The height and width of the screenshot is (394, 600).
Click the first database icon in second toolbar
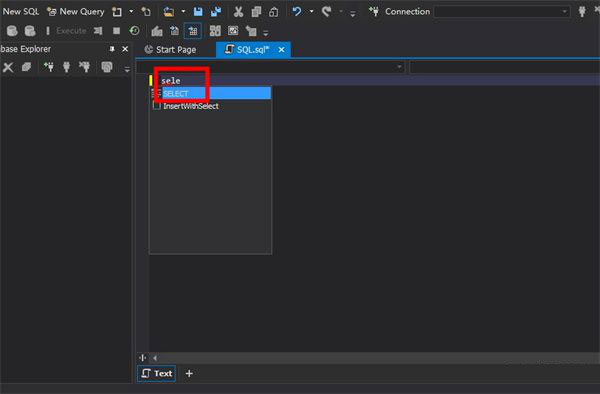[x=12, y=31]
